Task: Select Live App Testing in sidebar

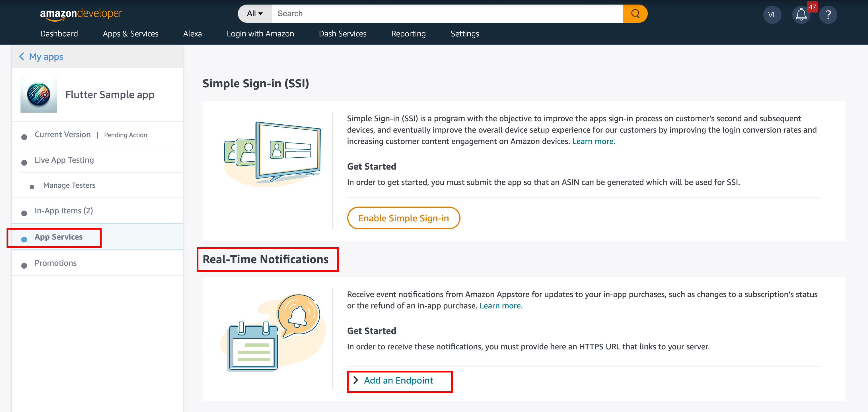Action: point(64,160)
